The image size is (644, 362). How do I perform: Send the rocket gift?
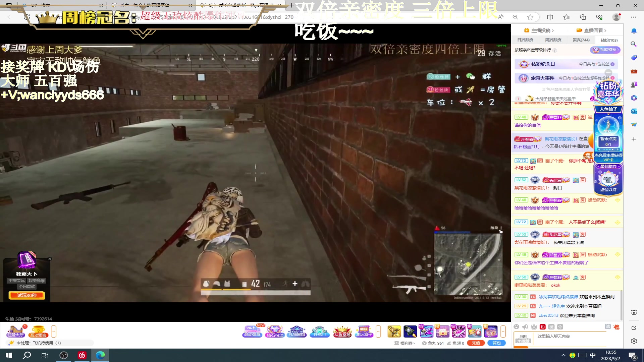pos(410,331)
